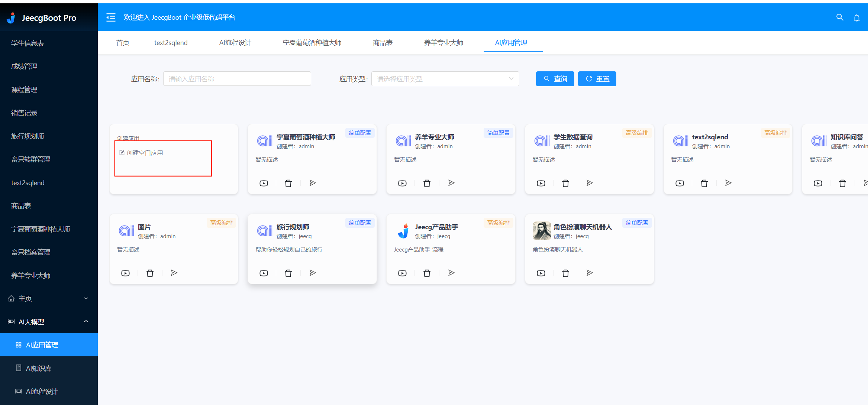The width and height of the screenshot is (868, 405).
Task: Collapse the AI大模型 sidebar menu
Action: pyautogui.click(x=49, y=322)
